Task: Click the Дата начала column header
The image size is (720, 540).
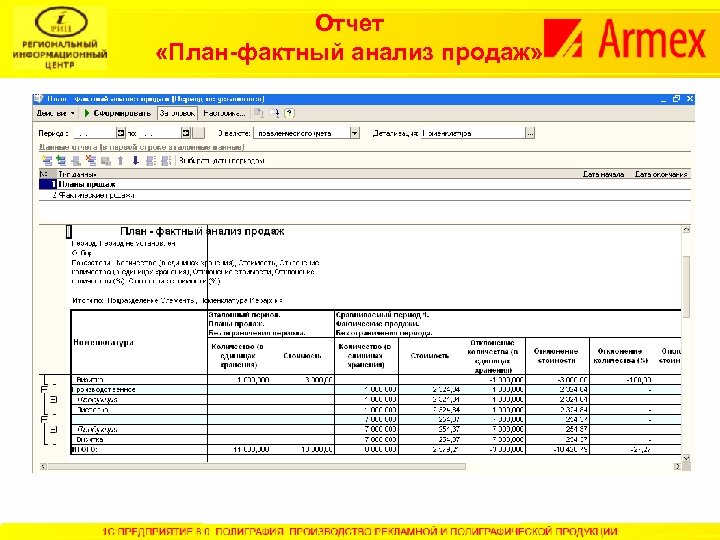Action: [x=603, y=174]
